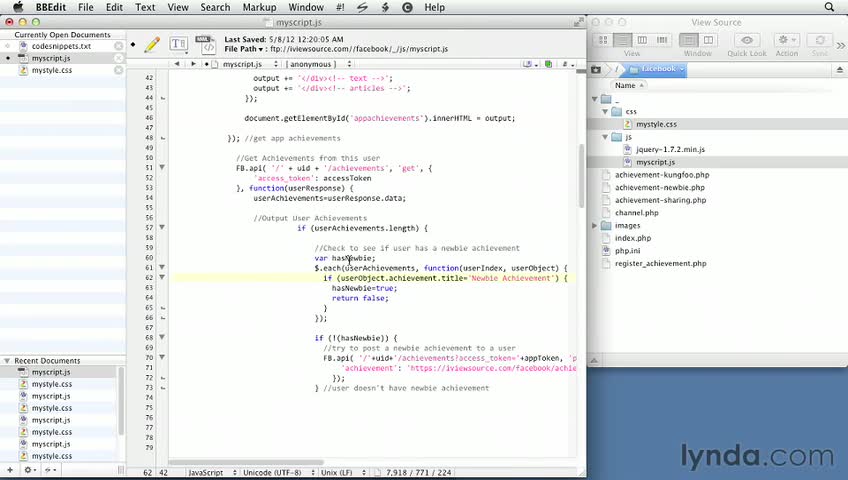
Task: Open the Search menu
Action: pyautogui.click(x=215, y=8)
